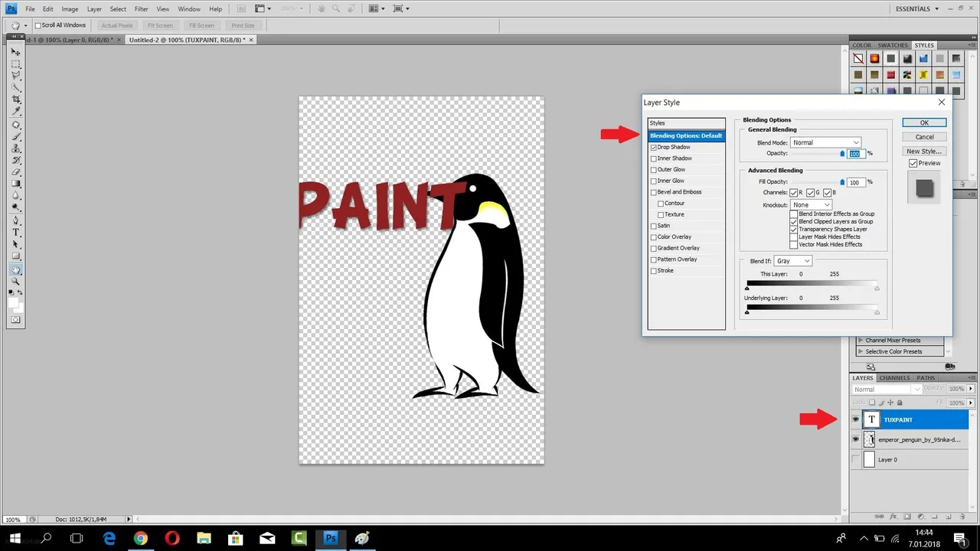
Task: Enable the Bevel and Emboss checkbox
Action: point(654,192)
